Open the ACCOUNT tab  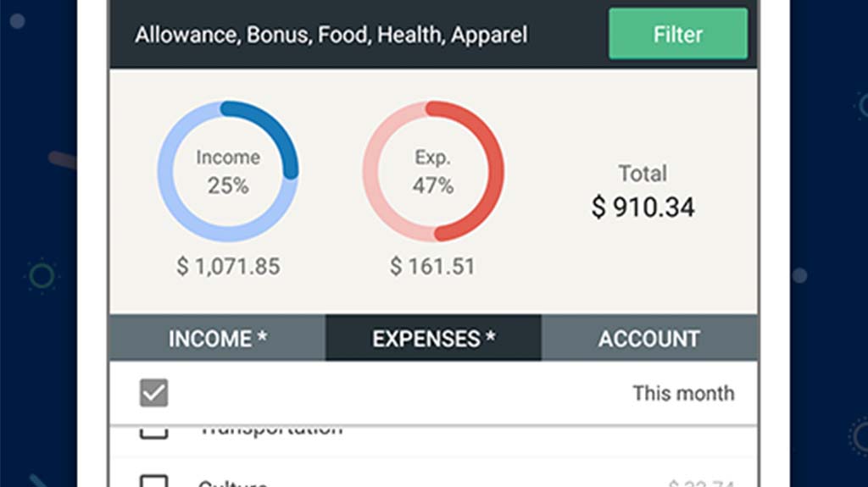[649, 339]
